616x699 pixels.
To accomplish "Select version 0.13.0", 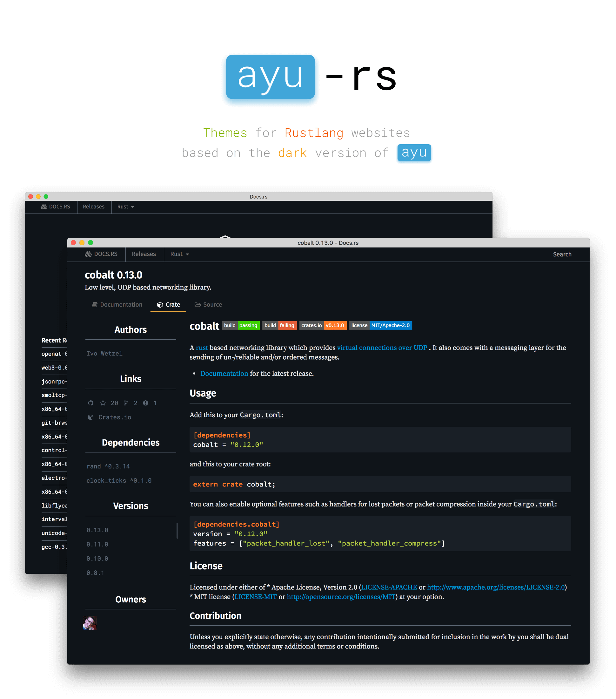I will point(97,530).
